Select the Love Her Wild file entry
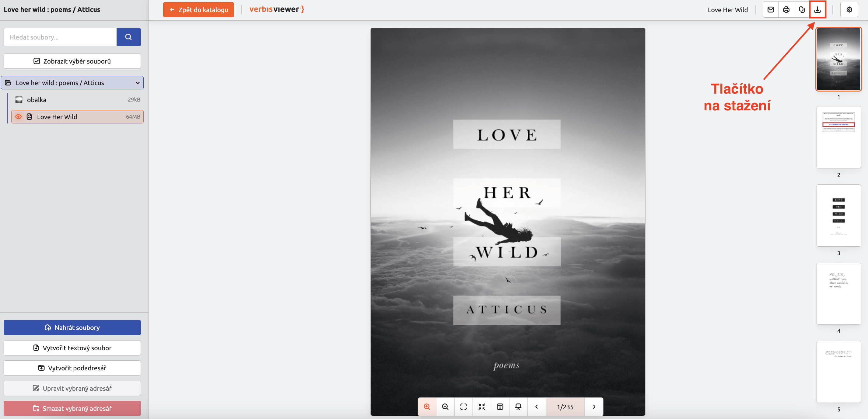This screenshot has height=419, width=868. (x=77, y=117)
